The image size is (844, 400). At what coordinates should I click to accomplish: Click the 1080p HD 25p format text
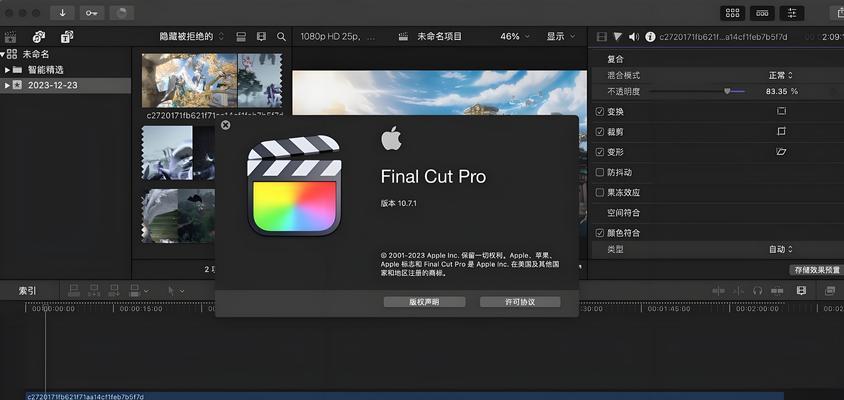[x=332, y=37]
